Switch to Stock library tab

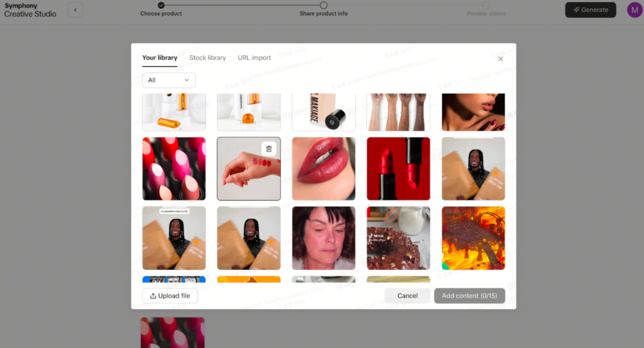pyautogui.click(x=208, y=58)
